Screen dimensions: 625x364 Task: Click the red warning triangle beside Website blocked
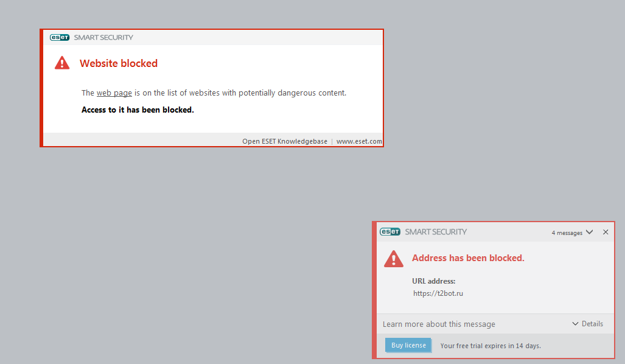tap(62, 63)
